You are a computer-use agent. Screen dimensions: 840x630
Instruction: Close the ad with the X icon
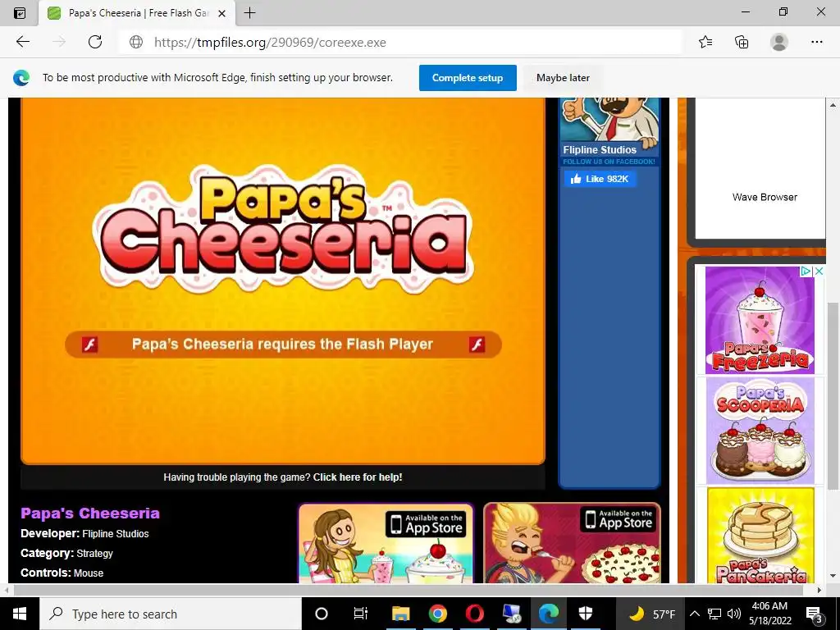(x=819, y=272)
